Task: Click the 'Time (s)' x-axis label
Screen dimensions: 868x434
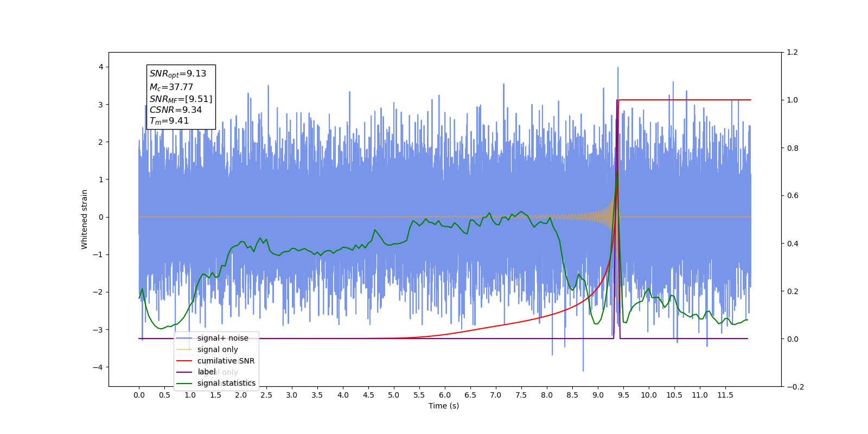Action: (444, 406)
